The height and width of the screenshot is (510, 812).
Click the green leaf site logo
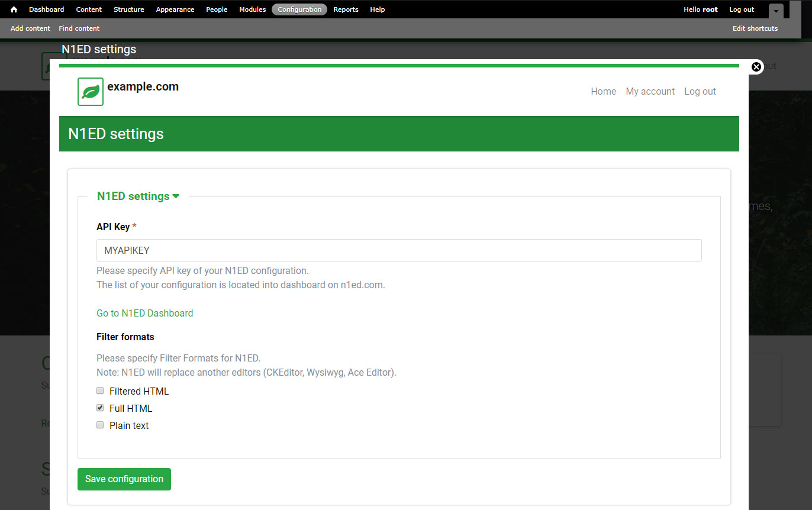pos(91,92)
